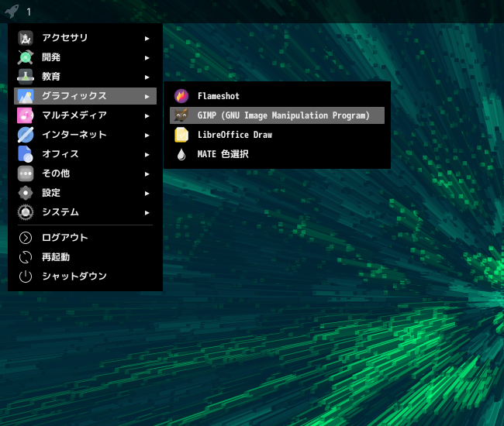Open the インターネット menu entry

click(x=85, y=135)
